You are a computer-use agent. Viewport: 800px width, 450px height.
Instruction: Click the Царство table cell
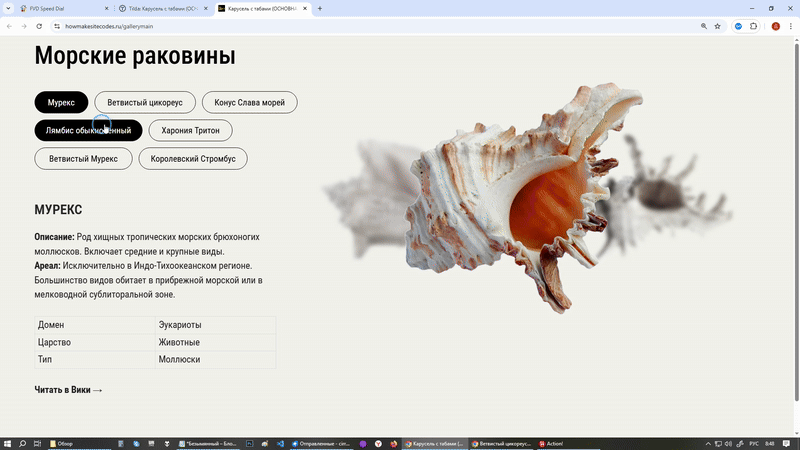(95, 342)
